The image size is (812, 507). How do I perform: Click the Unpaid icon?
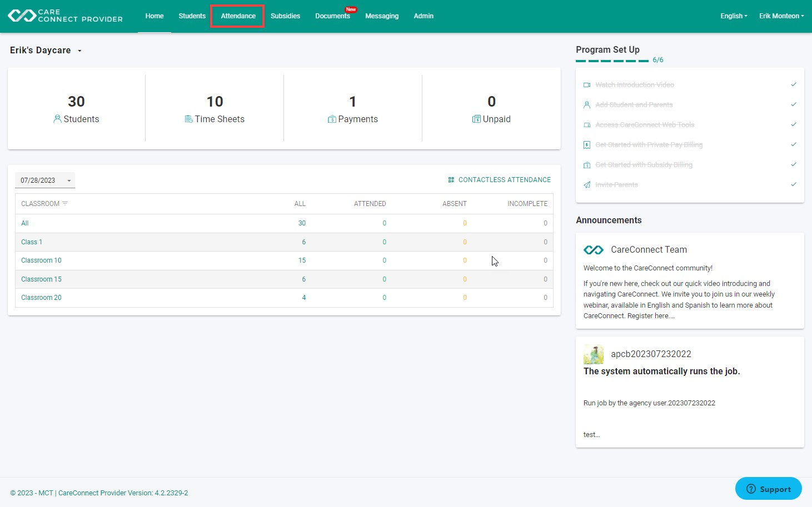click(x=476, y=119)
